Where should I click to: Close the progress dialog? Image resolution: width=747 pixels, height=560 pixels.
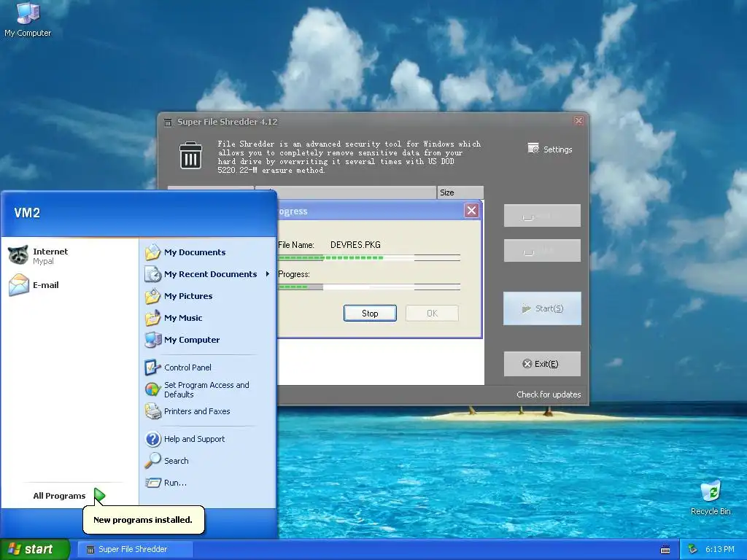[471, 211]
